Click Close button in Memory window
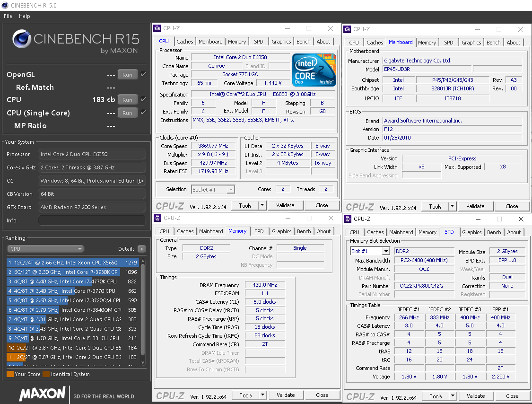 coord(322,395)
